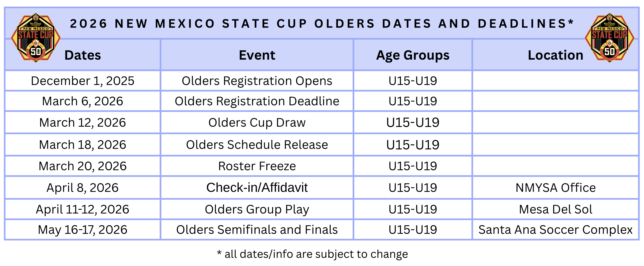Select the Location column header

[555, 55]
